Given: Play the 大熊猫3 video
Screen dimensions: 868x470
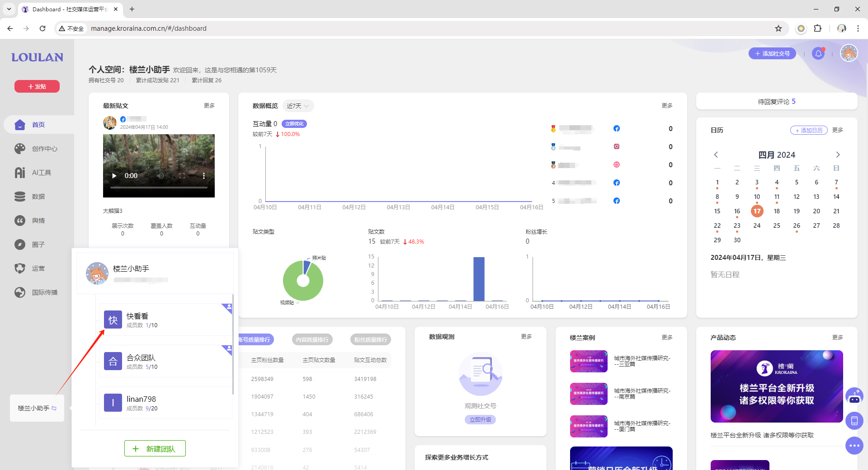Looking at the screenshot, I should coord(114,176).
